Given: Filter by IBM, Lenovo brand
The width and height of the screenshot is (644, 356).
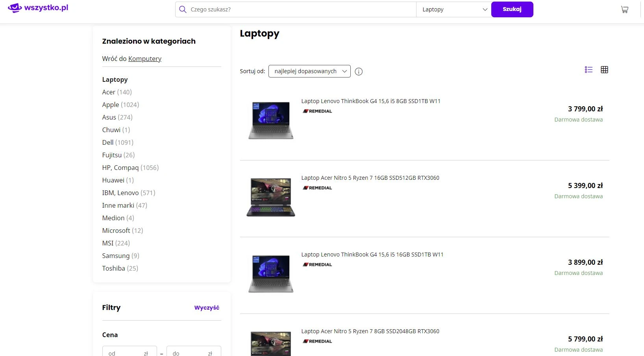Looking at the screenshot, I should [129, 193].
